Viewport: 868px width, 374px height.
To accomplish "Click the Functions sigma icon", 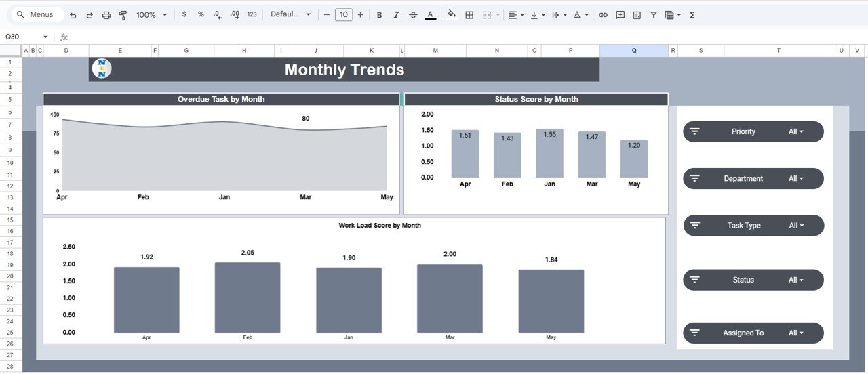I will (692, 15).
